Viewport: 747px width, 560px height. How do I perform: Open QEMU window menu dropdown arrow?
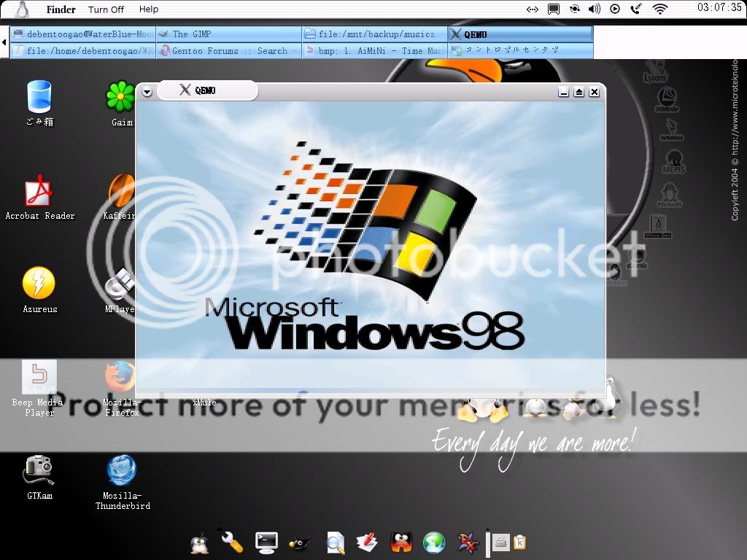pyautogui.click(x=147, y=92)
